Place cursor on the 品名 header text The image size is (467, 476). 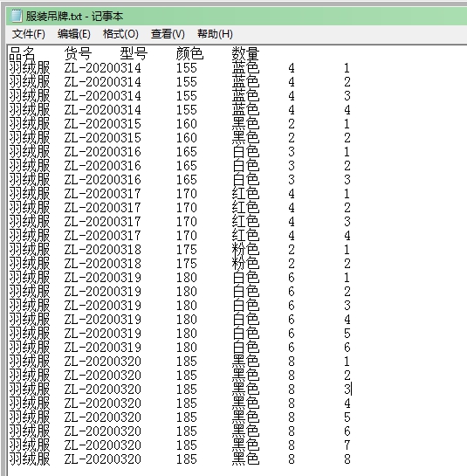tap(22, 54)
